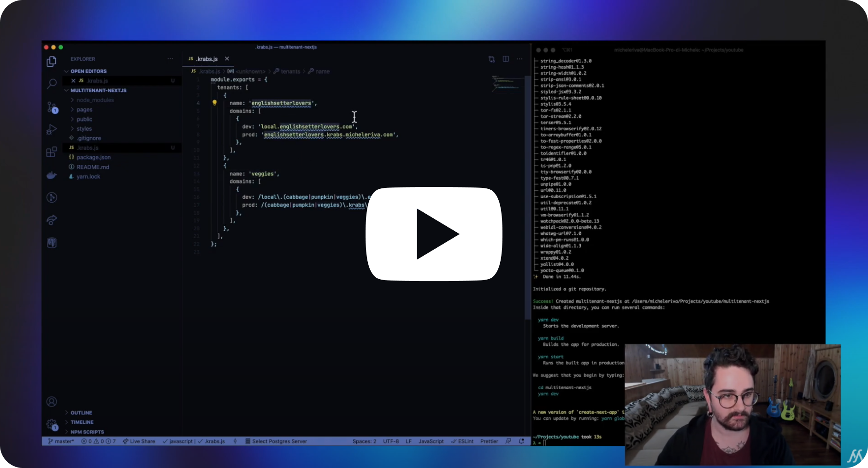Open the Docker view in the activity bar
The image size is (868, 468).
click(x=52, y=175)
